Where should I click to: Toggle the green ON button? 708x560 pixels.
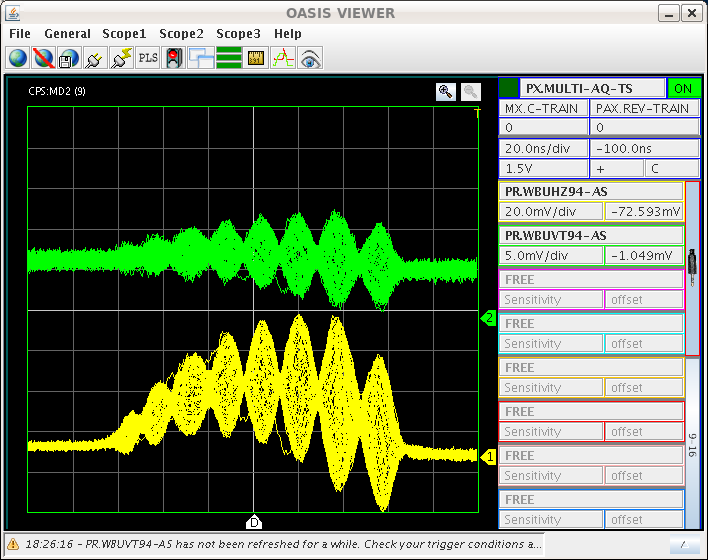tap(684, 89)
